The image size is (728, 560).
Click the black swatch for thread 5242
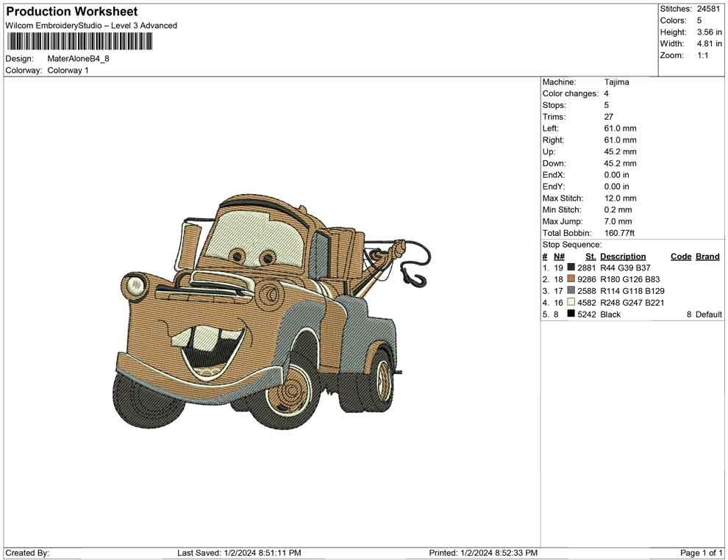tap(571, 315)
